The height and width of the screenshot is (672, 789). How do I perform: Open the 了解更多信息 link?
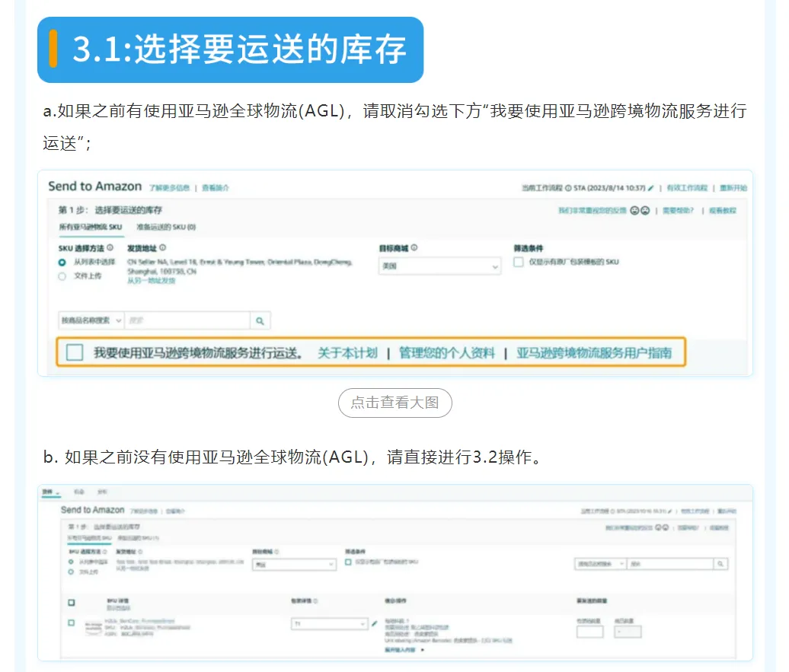170,188
